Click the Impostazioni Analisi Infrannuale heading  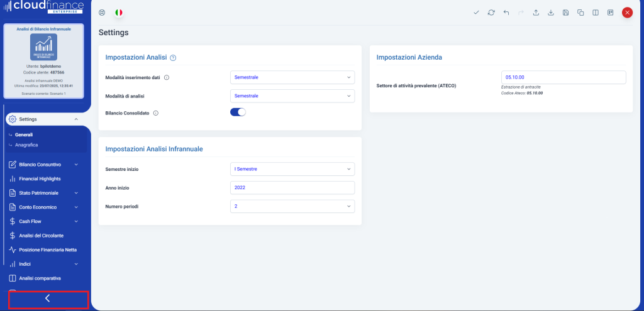(154, 150)
